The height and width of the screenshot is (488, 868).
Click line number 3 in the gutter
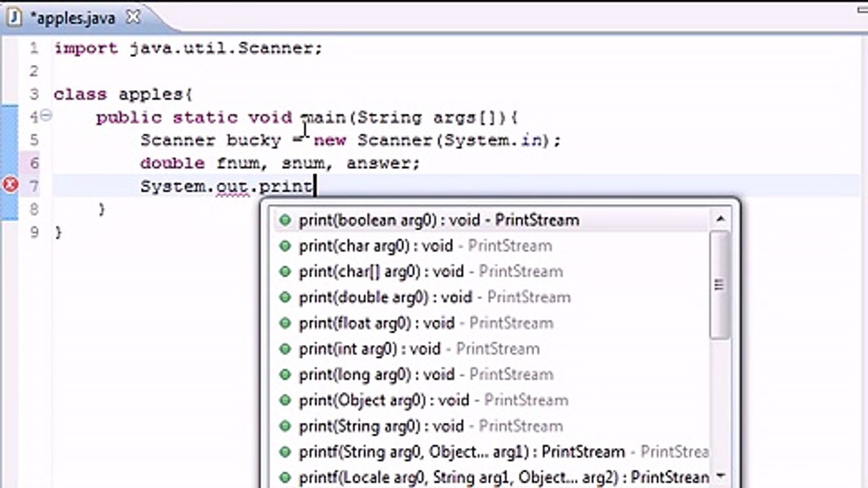tap(34, 94)
